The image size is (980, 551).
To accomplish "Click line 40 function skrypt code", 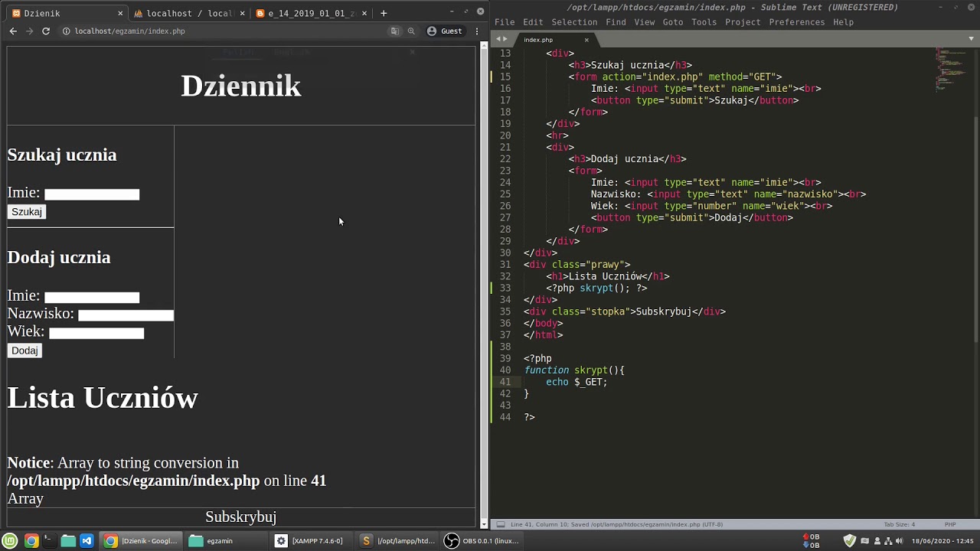I will pos(574,370).
